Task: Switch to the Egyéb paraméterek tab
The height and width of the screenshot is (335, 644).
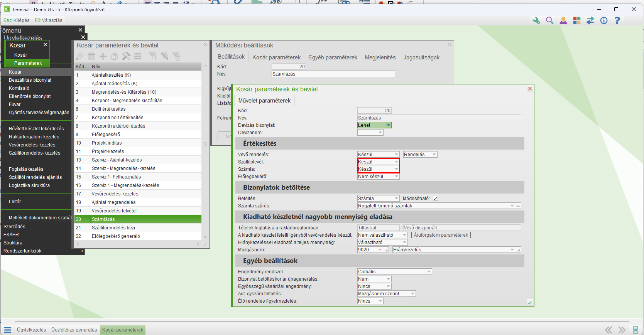Action: tap(333, 57)
